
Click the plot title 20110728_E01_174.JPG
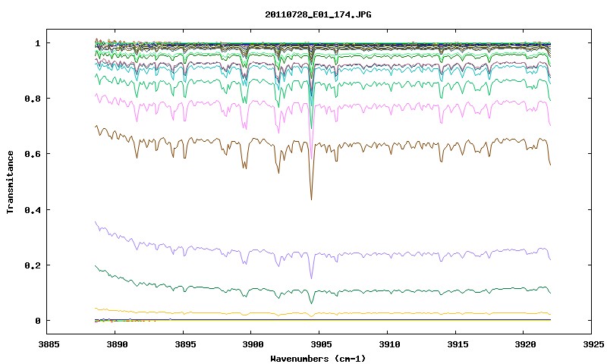tap(318, 14)
